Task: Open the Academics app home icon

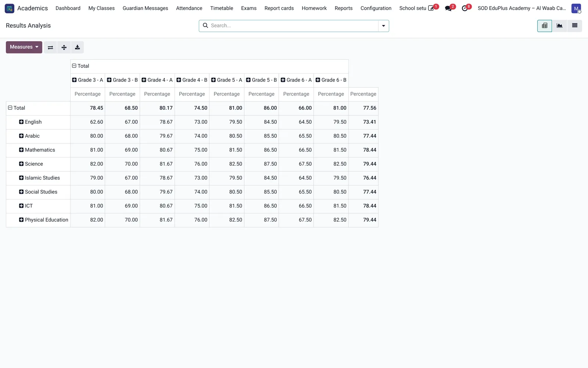Action: click(x=10, y=8)
